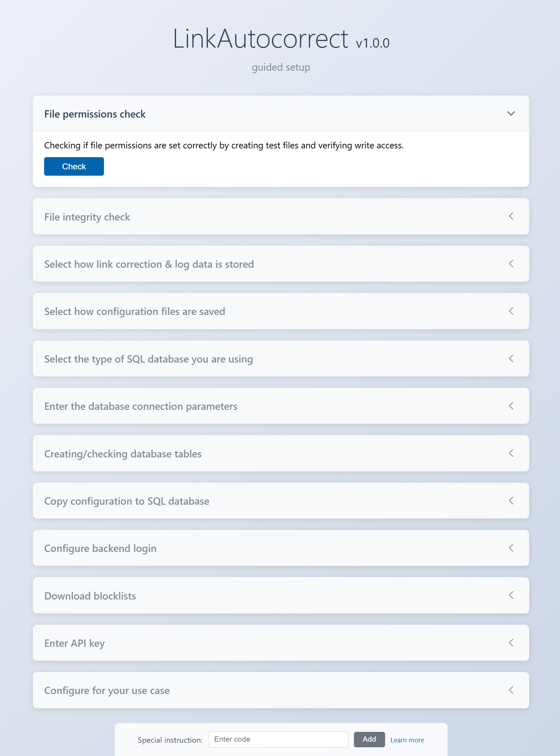Image resolution: width=560 pixels, height=756 pixels.
Task: Click the chevron next to Download blocklists
Action: (x=511, y=595)
